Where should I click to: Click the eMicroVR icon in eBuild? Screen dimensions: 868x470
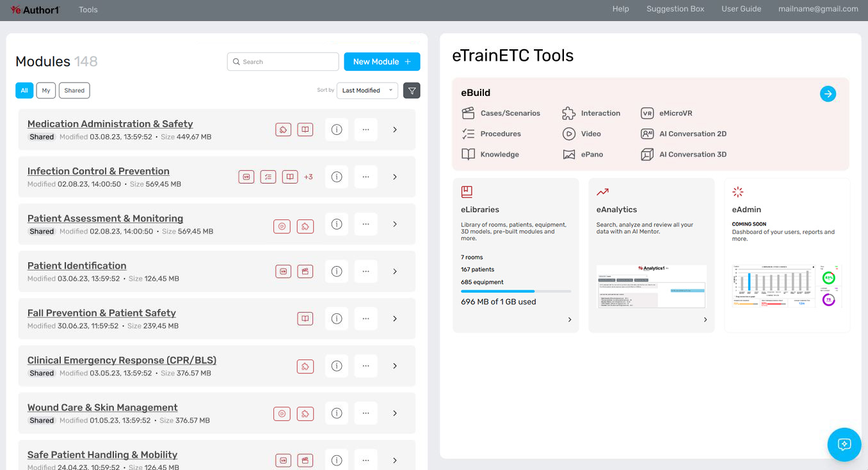[647, 113]
